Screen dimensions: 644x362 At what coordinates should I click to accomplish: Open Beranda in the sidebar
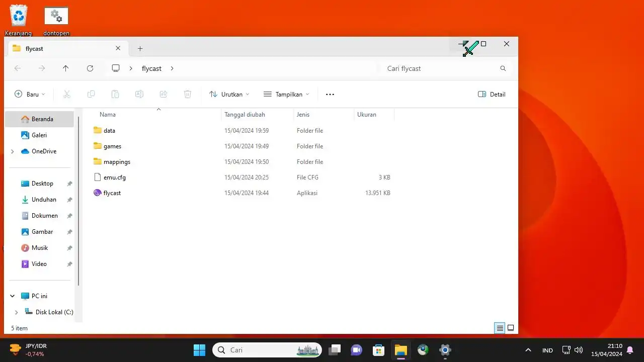pos(39,119)
